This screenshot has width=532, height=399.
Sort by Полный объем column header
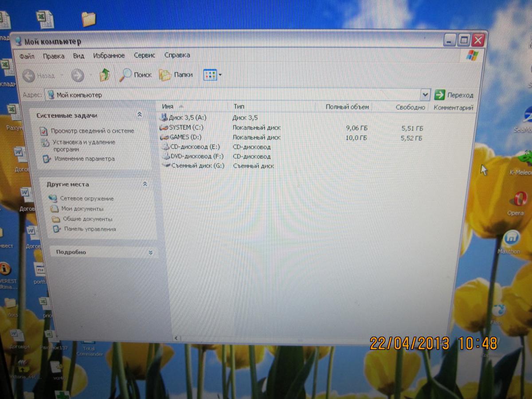point(347,107)
